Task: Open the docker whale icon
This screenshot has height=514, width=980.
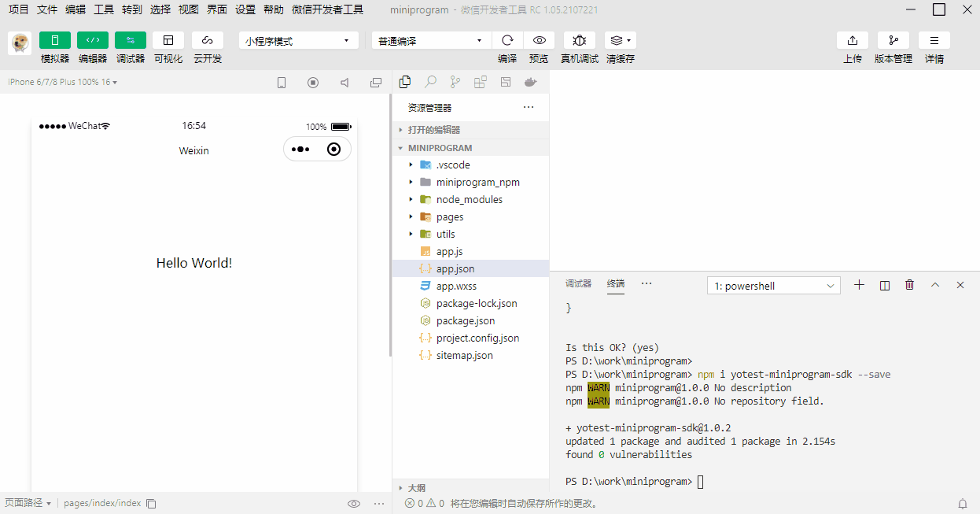Action: (531, 82)
